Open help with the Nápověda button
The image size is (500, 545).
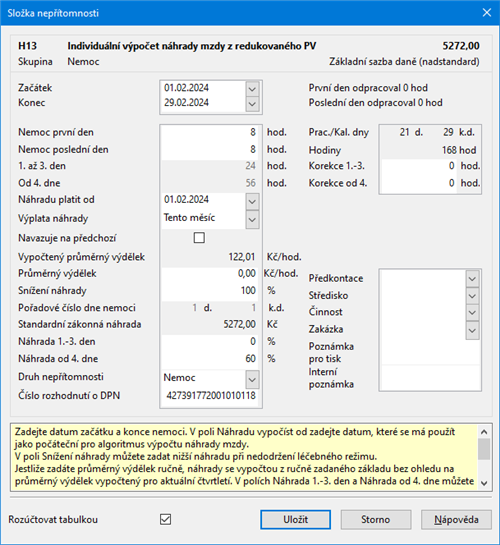tap(456, 520)
